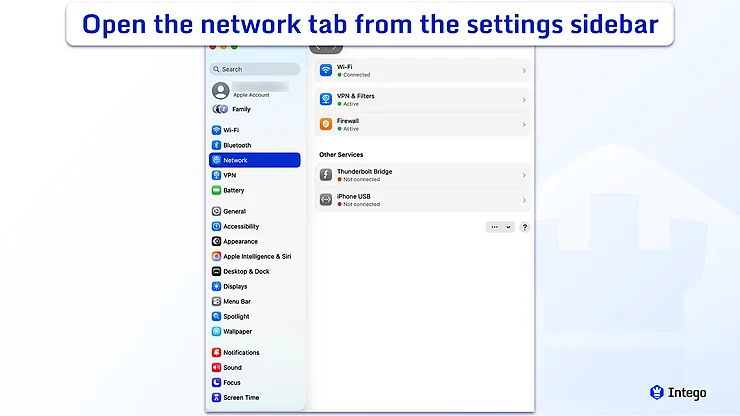This screenshot has height=416, width=740.
Task: Click the 'Firewall' service name
Action: pos(348,121)
